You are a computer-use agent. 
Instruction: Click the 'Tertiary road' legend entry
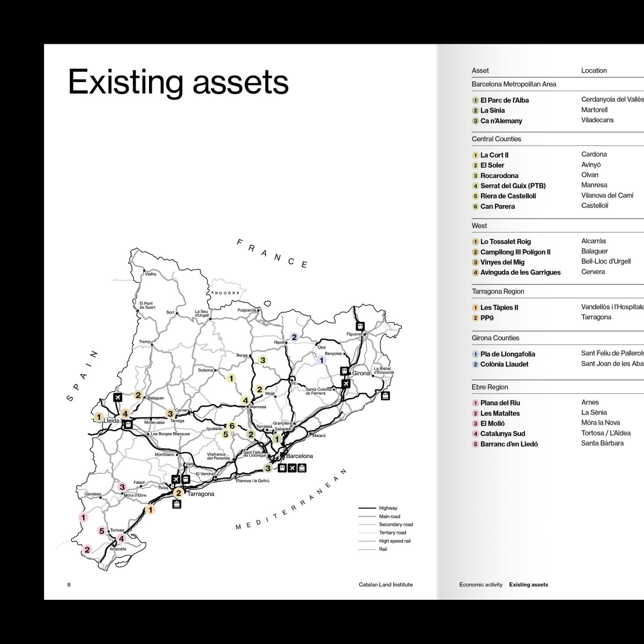tap(382, 533)
